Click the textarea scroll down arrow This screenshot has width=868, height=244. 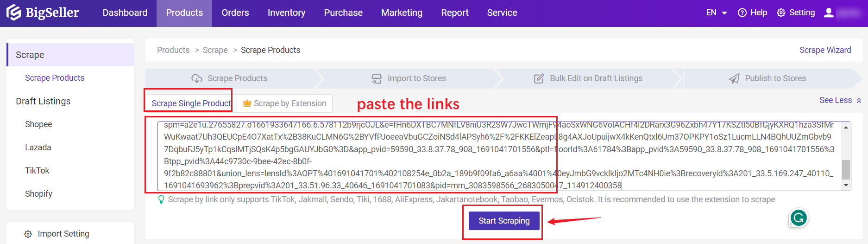[846, 185]
